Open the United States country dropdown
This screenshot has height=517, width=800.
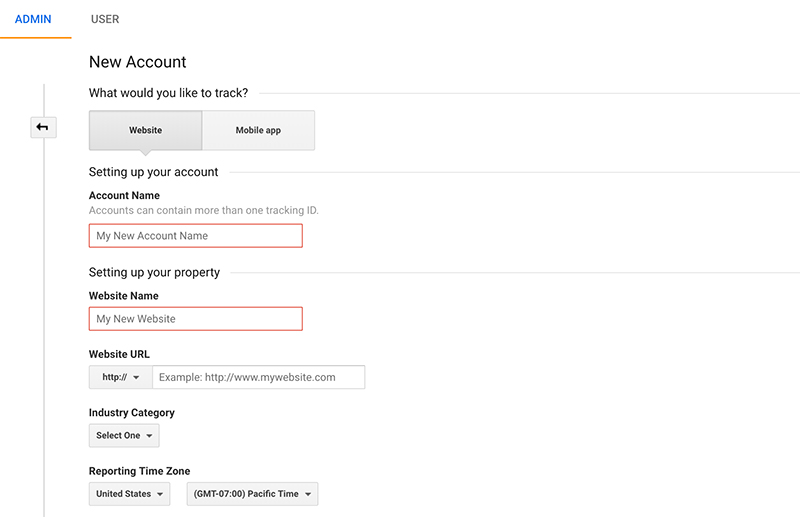[x=130, y=494]
